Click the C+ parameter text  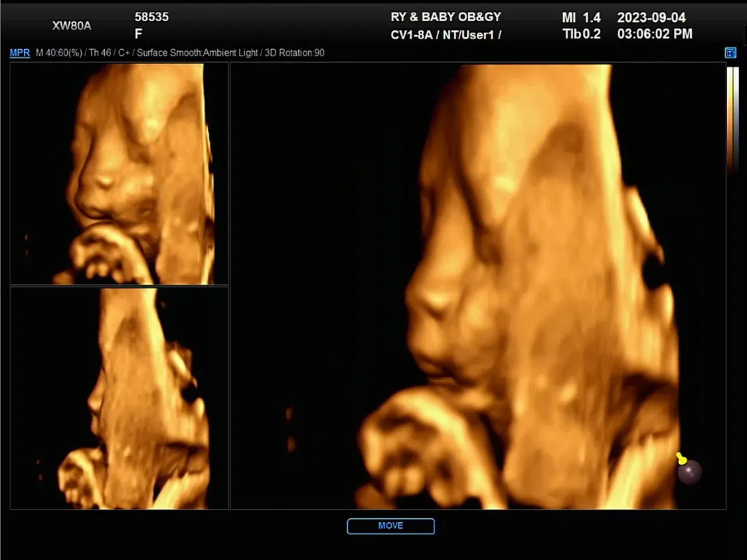click(124, 53)
